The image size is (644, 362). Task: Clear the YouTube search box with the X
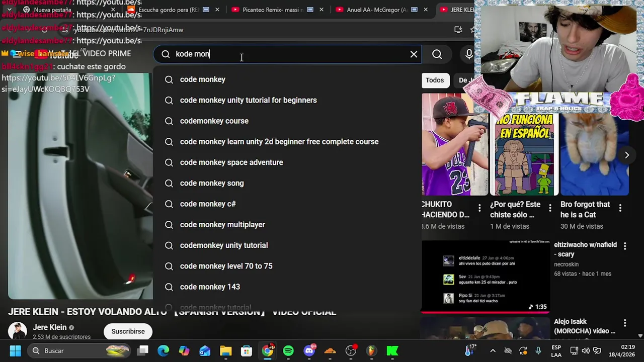(414, 54)
